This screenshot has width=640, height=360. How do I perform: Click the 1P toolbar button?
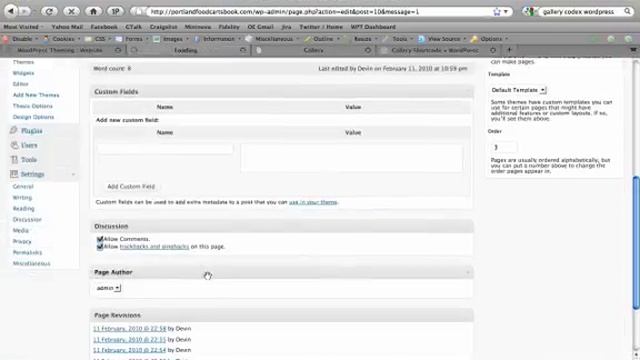point(115,11)
